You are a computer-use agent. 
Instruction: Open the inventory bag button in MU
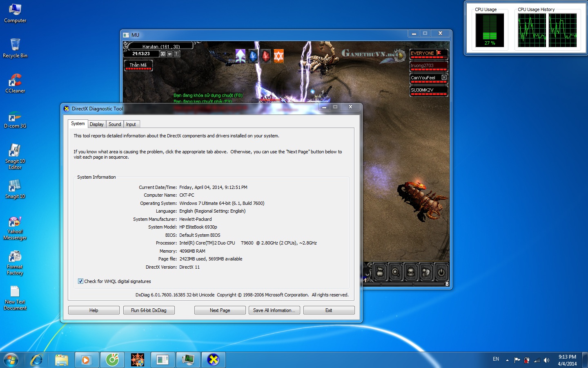[380, 272]
